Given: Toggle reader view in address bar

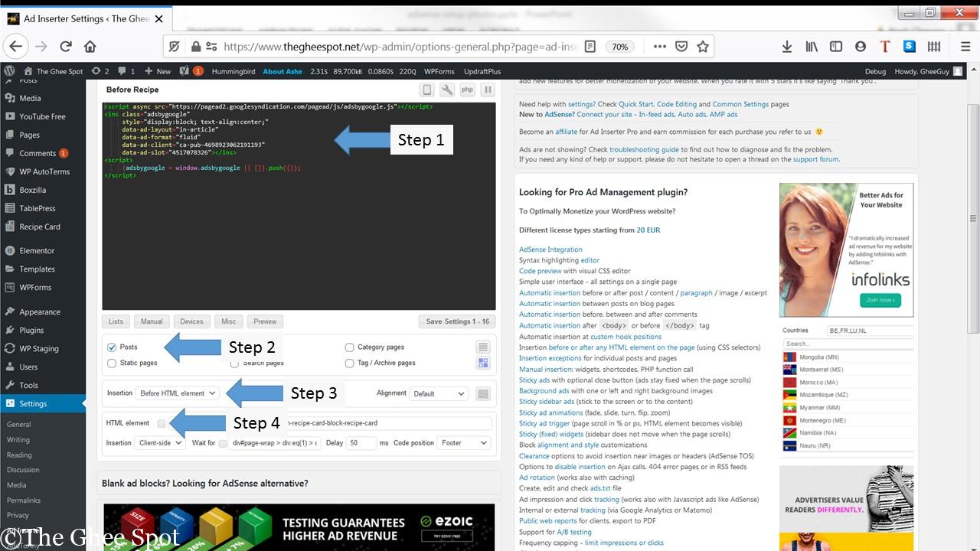Looking at the screenshot, I should click(x=590, y=47).
